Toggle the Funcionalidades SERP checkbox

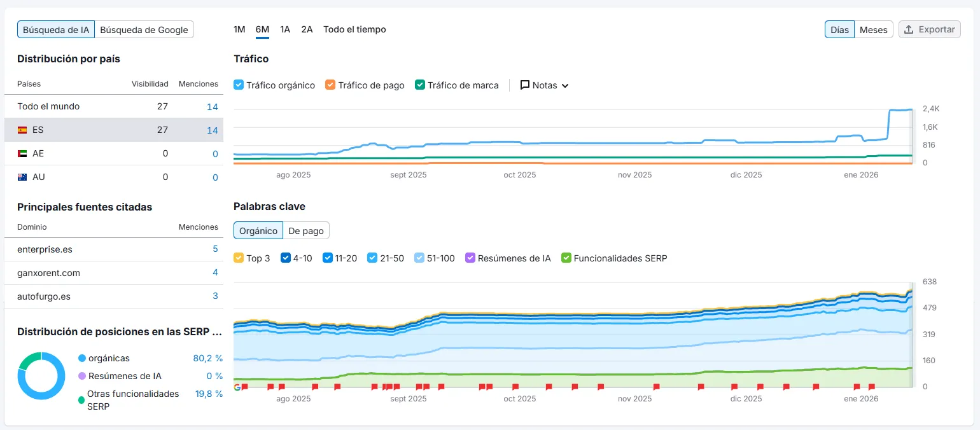pos(566,258)
